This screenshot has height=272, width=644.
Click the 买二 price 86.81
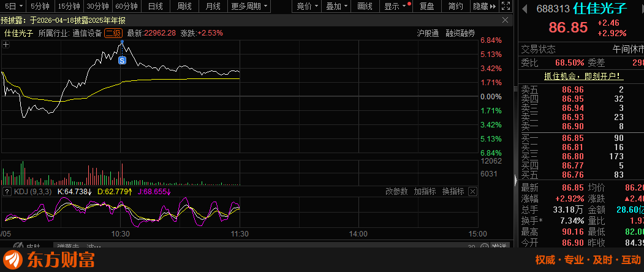pyautogui.click(x=573, y=147)
